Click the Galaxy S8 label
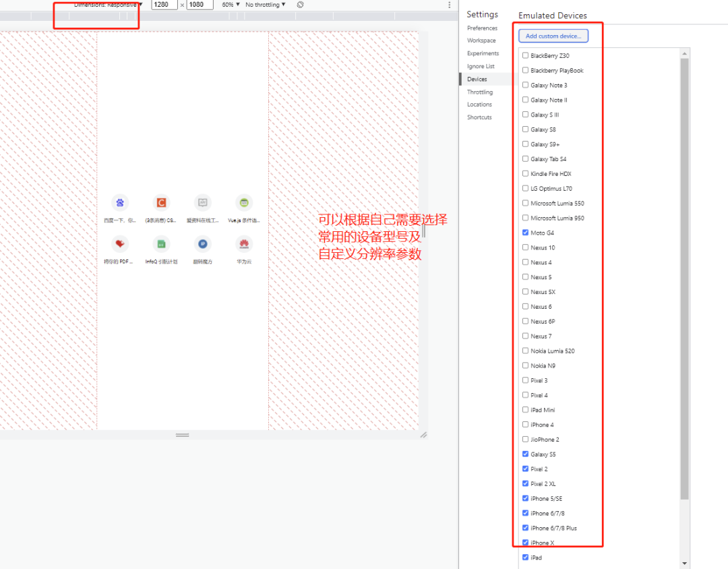Image resolution: width=728 pixels, height=569 pixels. (x=543, y=129)
